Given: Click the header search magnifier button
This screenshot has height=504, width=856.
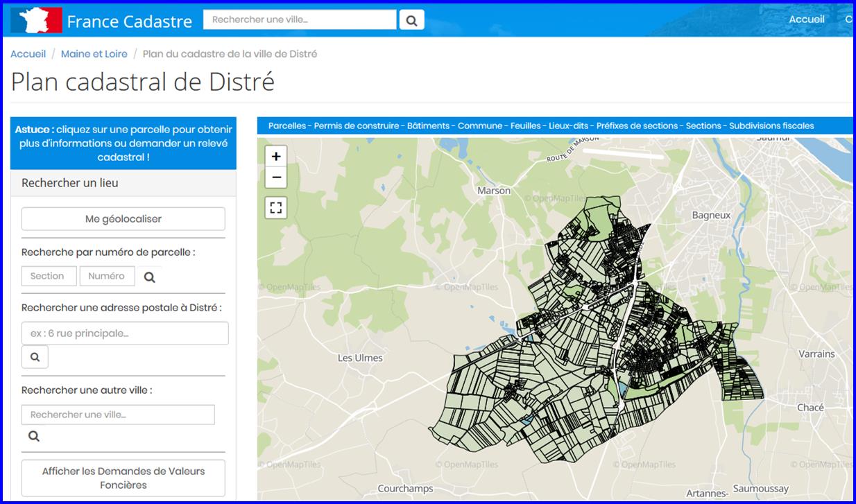Looking at the screenshot, I should pyautogui.click(x=411, y=20).
